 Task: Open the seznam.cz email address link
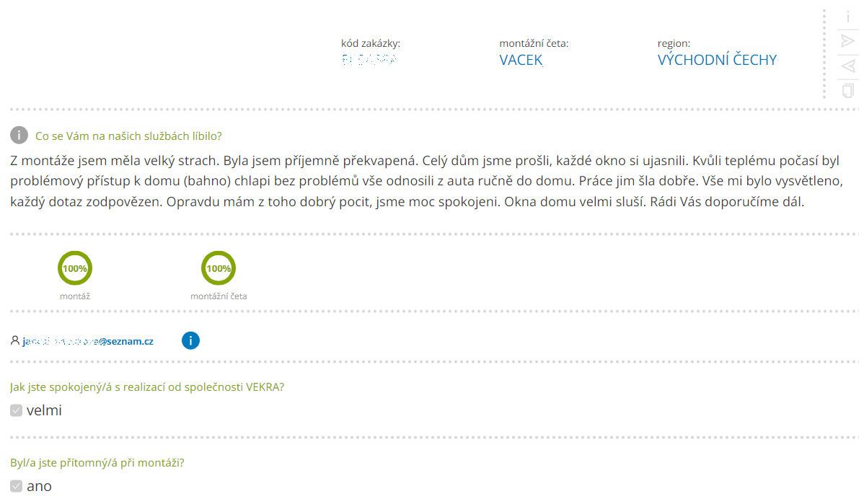pos(87,342)
